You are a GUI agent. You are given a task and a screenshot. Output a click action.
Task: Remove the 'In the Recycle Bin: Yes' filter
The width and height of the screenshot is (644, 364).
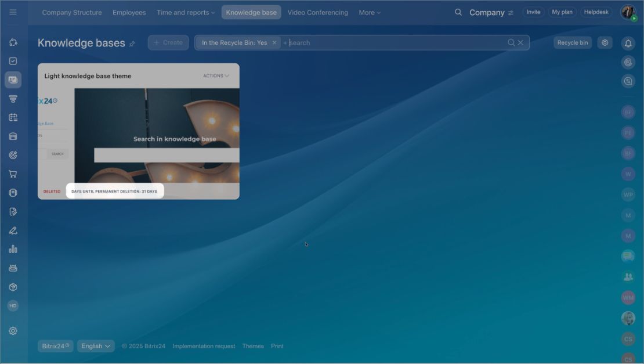[274, 43]
